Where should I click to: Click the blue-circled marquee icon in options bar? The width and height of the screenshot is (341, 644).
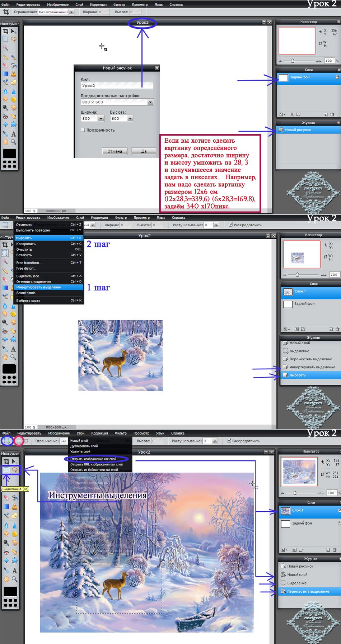7,441
